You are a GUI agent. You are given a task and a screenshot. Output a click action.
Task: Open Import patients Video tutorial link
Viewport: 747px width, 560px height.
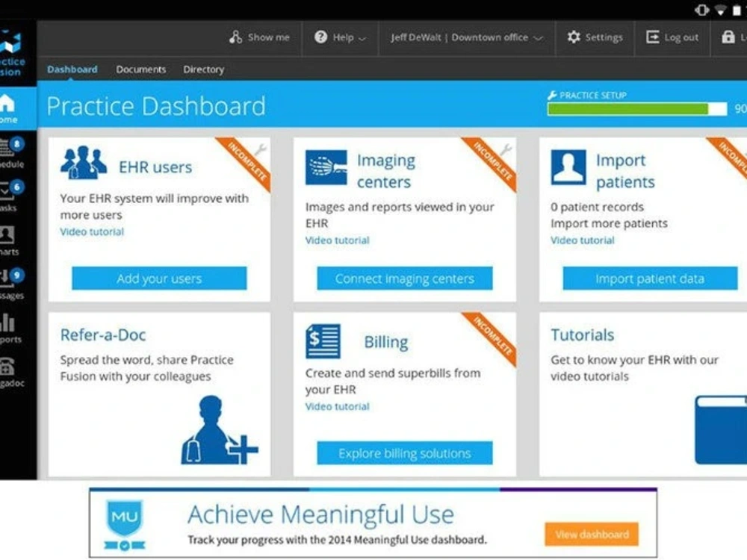point(583,240)
